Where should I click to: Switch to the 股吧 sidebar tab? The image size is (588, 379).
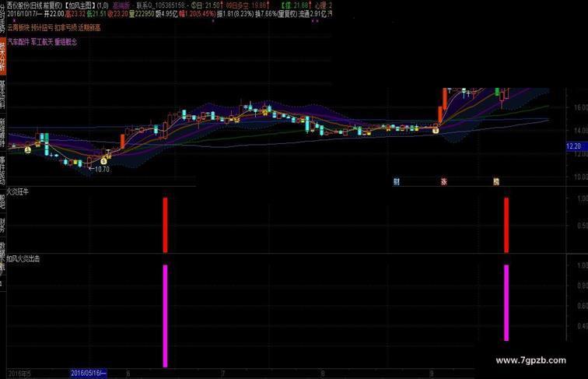2,200
